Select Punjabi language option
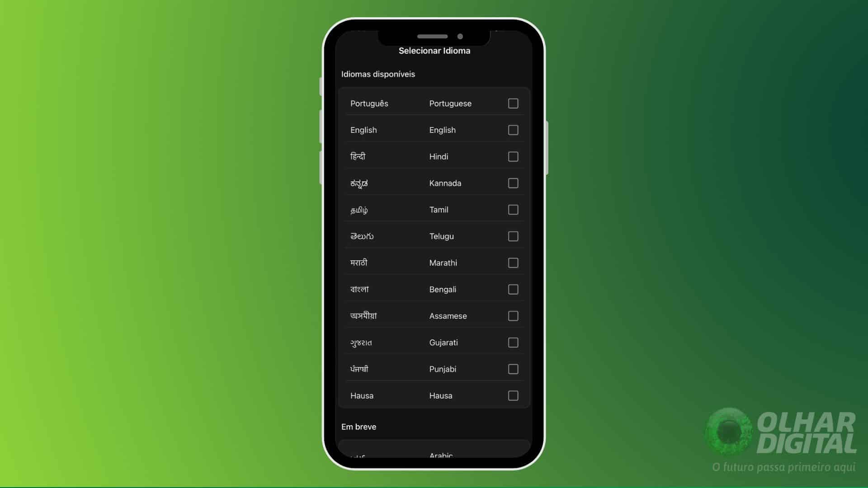This screenshot has height=488, width=868. 513,369
